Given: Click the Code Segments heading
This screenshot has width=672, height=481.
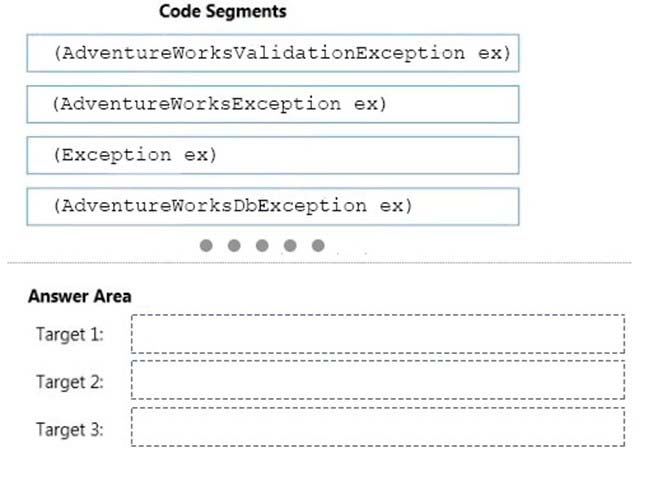Looking at the screenshot, I should [223, 11].
